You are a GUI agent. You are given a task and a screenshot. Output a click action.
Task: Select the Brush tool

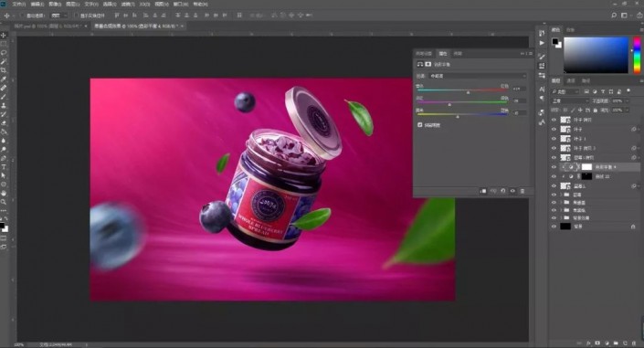pos(4,97)
